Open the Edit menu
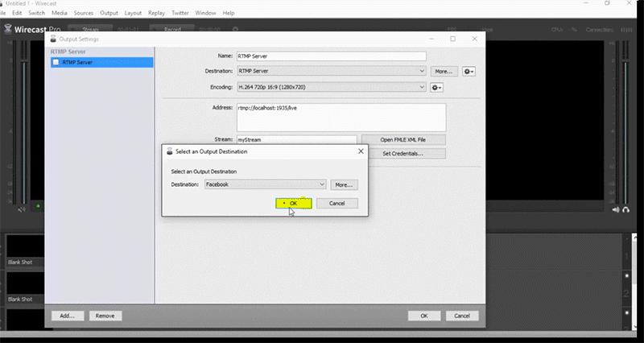The height and width of the screenshot is (343, 644). [x=17, y=13]
